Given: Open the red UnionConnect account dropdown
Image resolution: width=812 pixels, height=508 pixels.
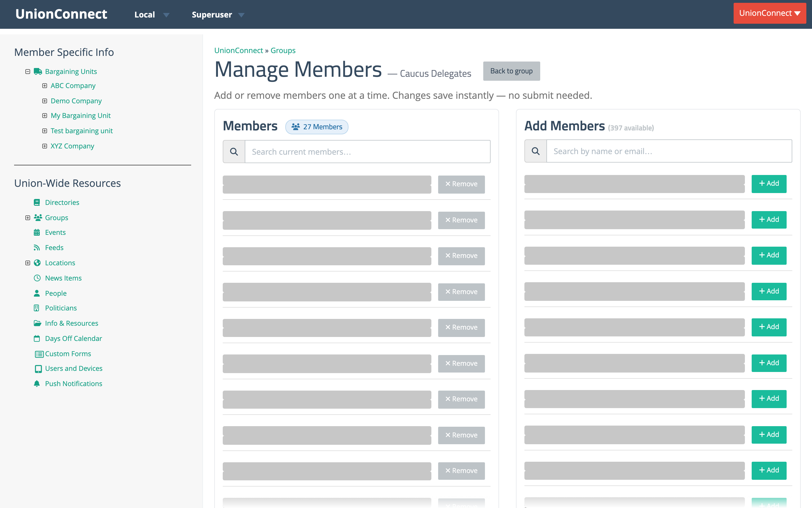Looking at the screenshot, I should click(770, 14).
